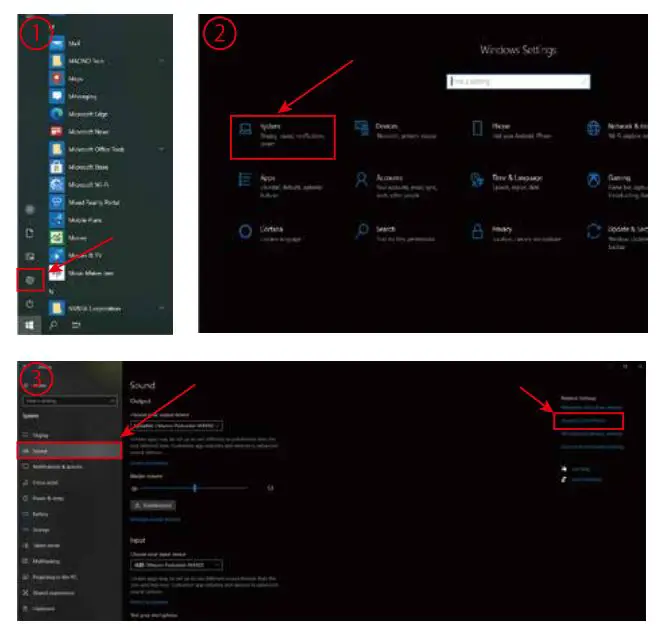Screen dimensions: 669x637
Task: Click the master volume slider handle
Action: (x=195, y=488)
